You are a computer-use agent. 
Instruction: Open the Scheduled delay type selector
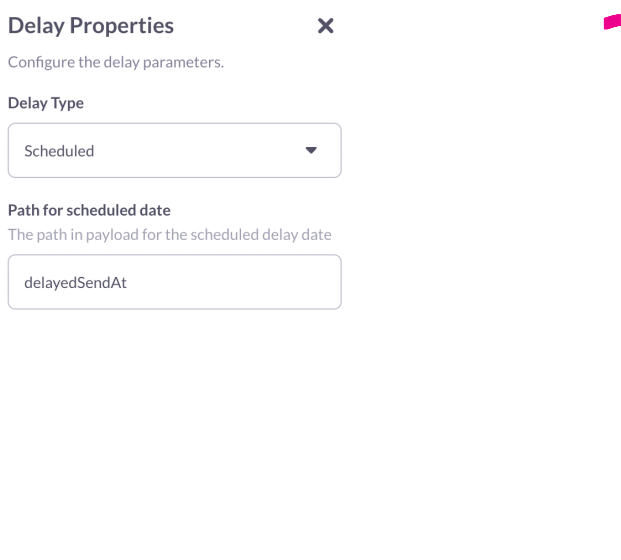174,151
